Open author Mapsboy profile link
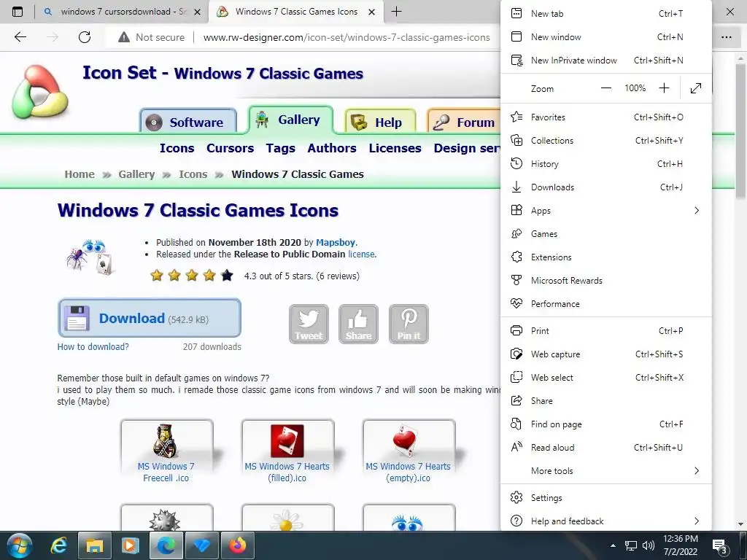The width and height of the screenshot is (747, 560). [x=336, y=242]
